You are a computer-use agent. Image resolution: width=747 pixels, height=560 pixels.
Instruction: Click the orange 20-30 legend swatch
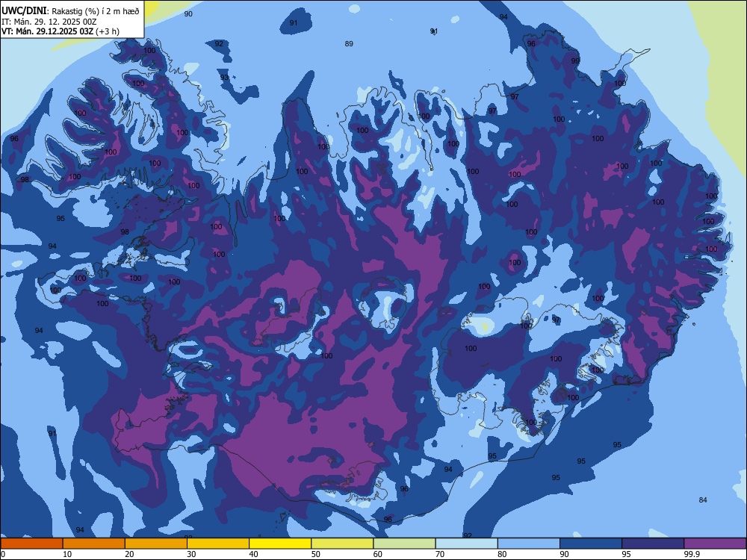point(156,544)
